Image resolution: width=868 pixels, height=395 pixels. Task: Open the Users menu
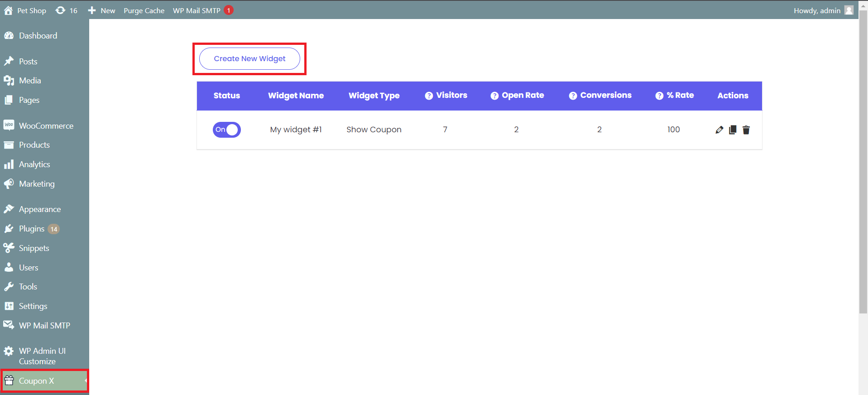[44, 268]
